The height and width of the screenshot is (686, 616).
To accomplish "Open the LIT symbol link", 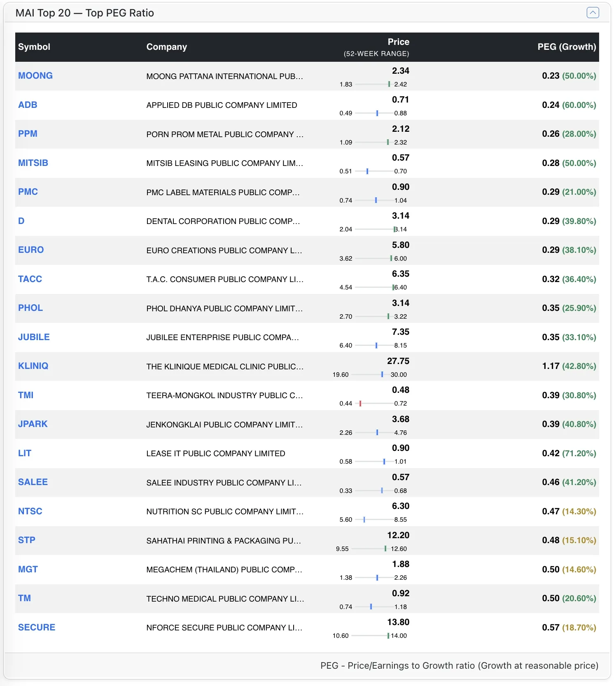I will point(25,453).
